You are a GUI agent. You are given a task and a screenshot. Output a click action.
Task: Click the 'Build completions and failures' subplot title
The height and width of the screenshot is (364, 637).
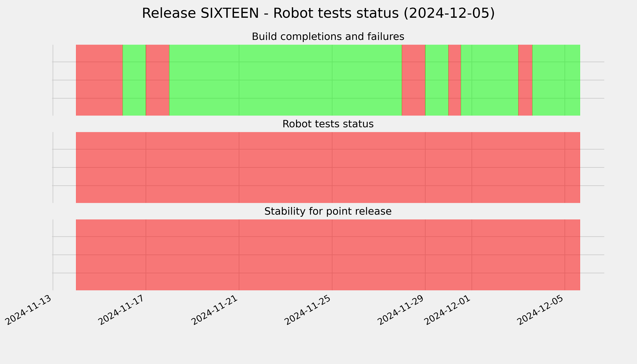pos(328,37)
